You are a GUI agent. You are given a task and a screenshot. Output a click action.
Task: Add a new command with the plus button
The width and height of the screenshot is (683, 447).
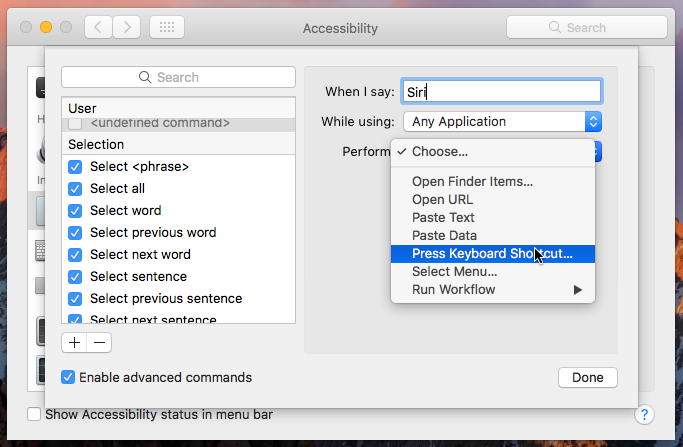(74, 342)
